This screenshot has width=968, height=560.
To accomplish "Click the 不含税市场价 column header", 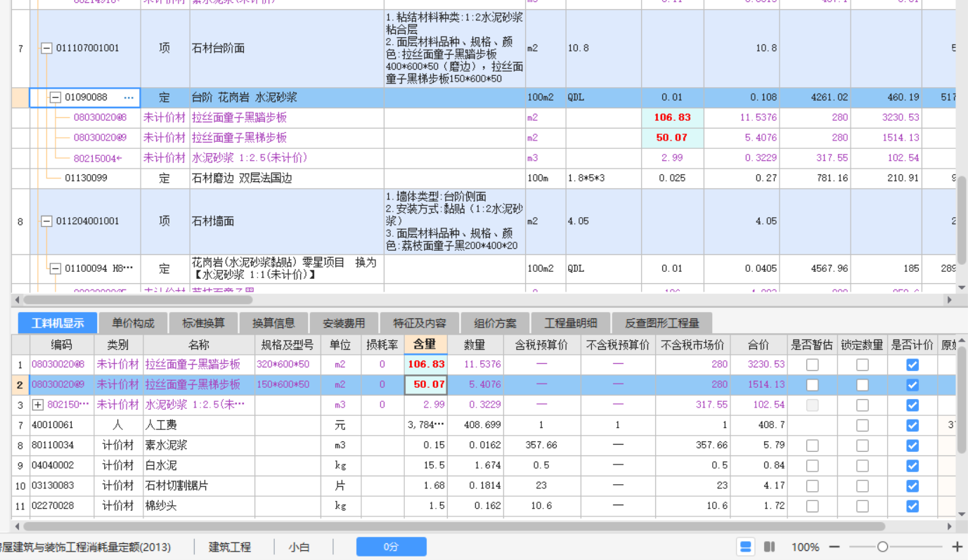I will [692, 345].
